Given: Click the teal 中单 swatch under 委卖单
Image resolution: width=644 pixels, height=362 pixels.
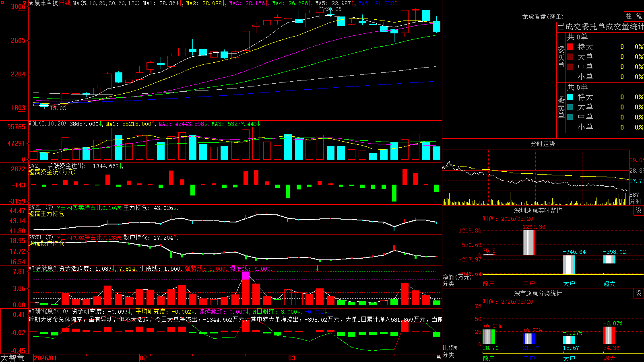Looking at the screenshot, I should click(570, 117).
